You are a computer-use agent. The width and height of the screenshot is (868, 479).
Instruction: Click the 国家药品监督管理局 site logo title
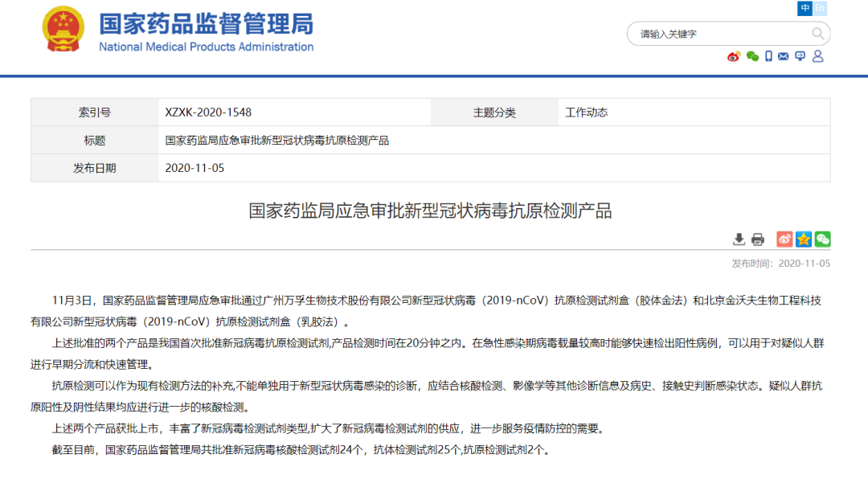tap(206, 24)
